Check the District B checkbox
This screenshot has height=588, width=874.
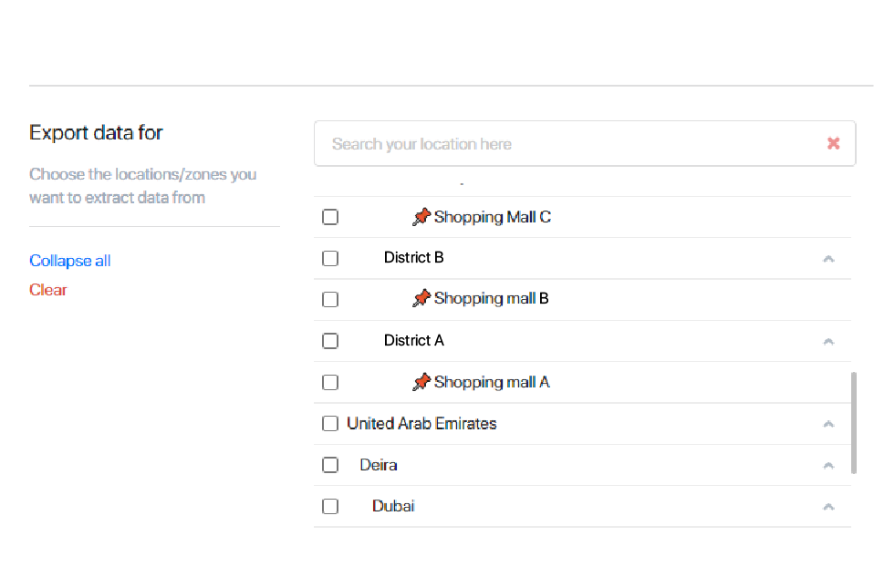330,258
